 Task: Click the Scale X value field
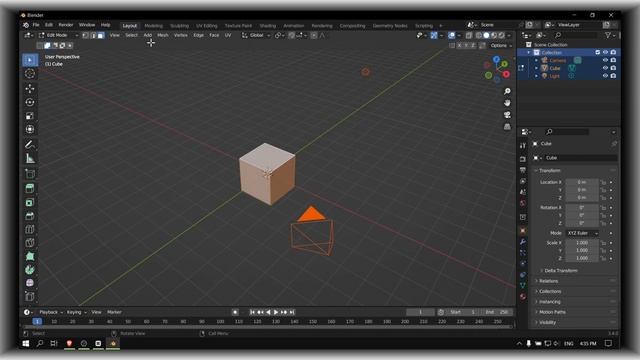click(582, 242)
